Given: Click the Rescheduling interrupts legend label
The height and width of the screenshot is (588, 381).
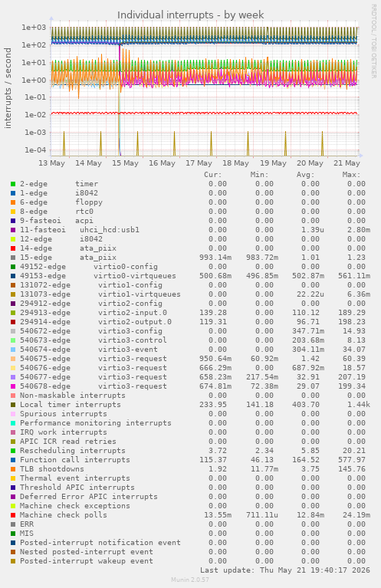Looking at the screenshot, I should (x=73, y=451).
